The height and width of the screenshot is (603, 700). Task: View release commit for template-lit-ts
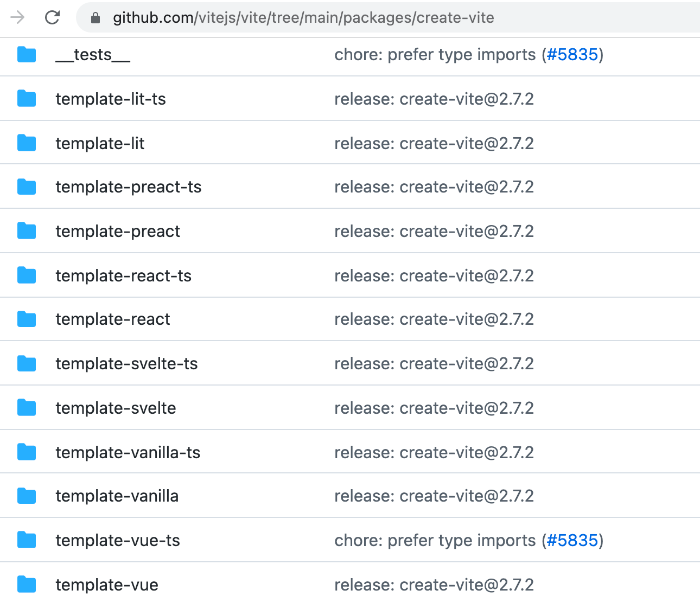tap(434, 99)
